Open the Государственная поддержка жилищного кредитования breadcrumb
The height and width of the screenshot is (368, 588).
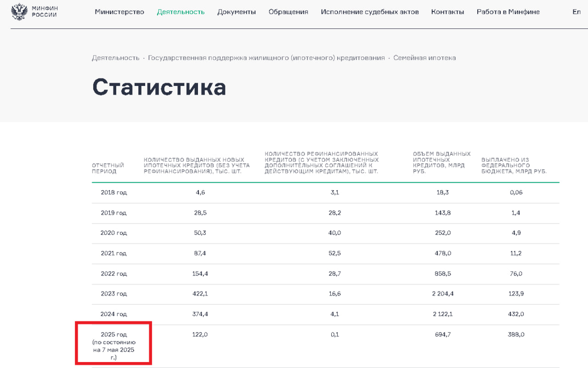(x=267, y=58)
